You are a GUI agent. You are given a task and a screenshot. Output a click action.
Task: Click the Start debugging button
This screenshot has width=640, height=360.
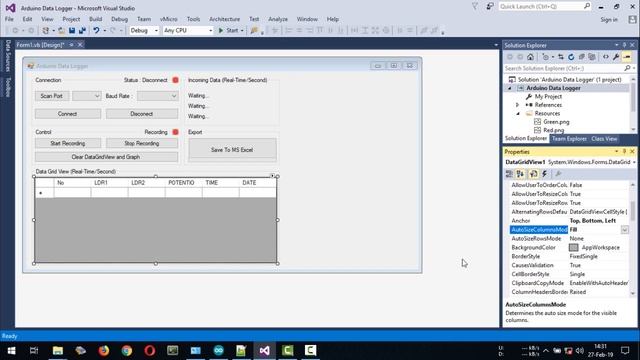click(228, 31)
